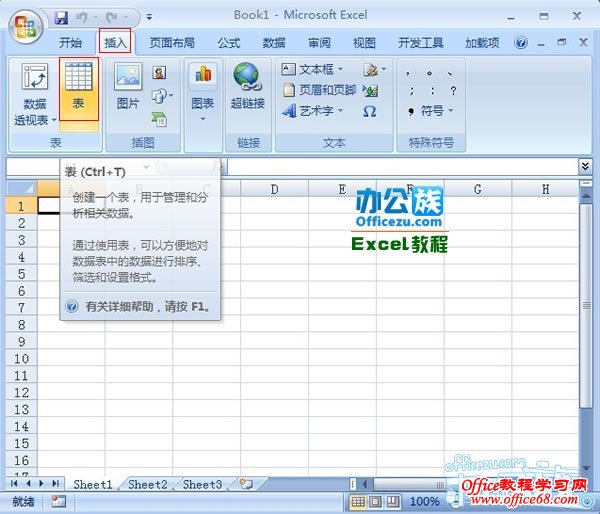Open the 图表 chart button
The image size is (600, 514).
[203, 92]
